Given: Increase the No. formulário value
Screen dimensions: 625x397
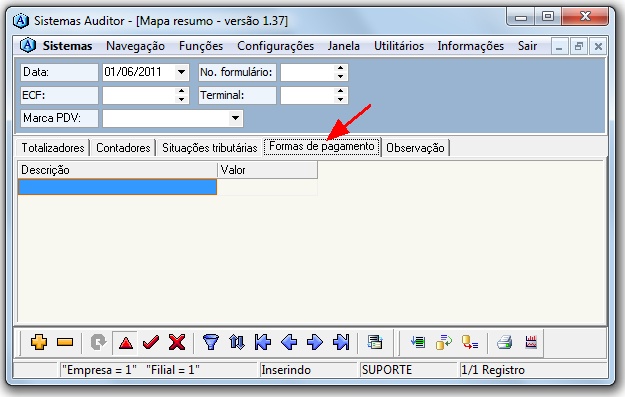Looking at the screenshot, I should 340,68.
